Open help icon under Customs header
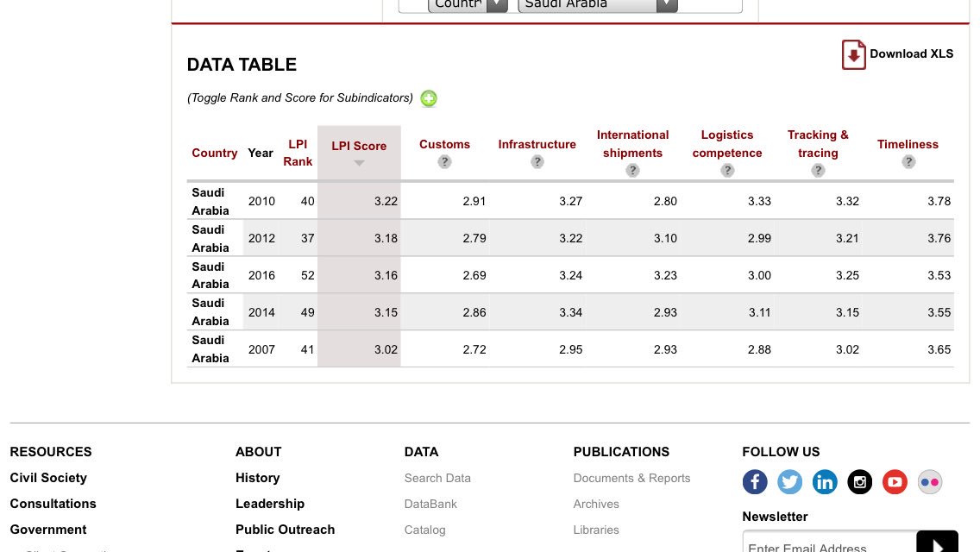Viewport: 980px width, 552px height. click(444, 162)
